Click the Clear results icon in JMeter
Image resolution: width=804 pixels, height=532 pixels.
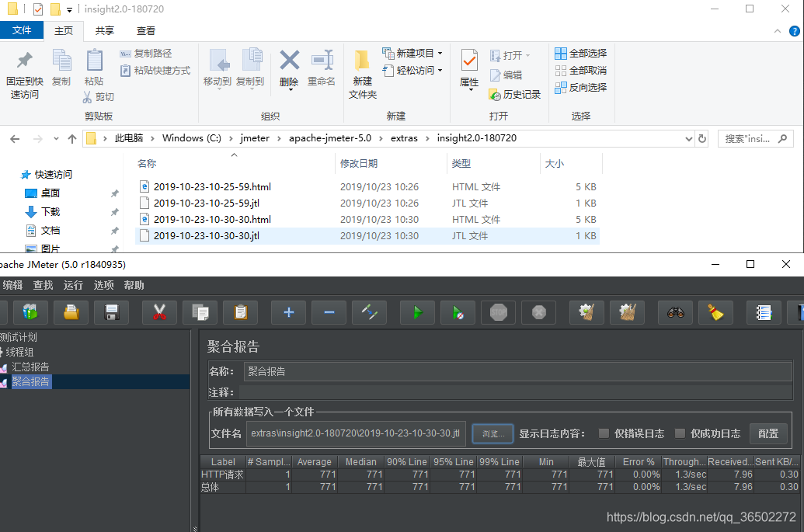586,312
